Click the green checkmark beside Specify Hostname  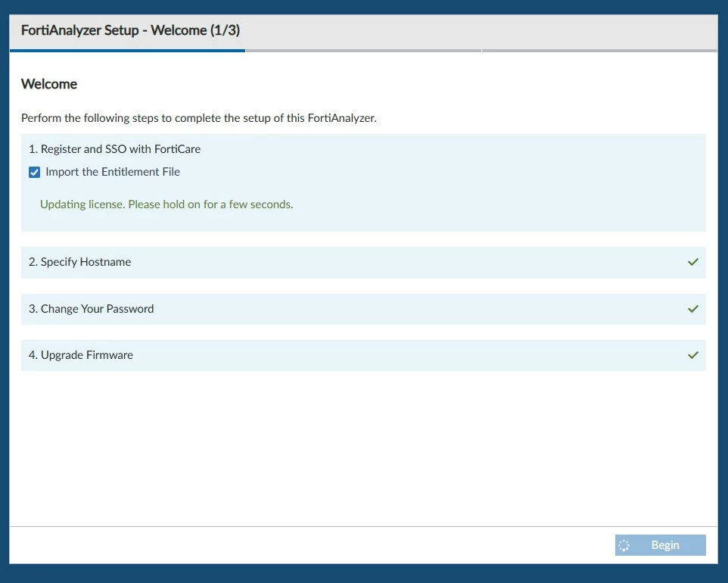click(692, 262)
